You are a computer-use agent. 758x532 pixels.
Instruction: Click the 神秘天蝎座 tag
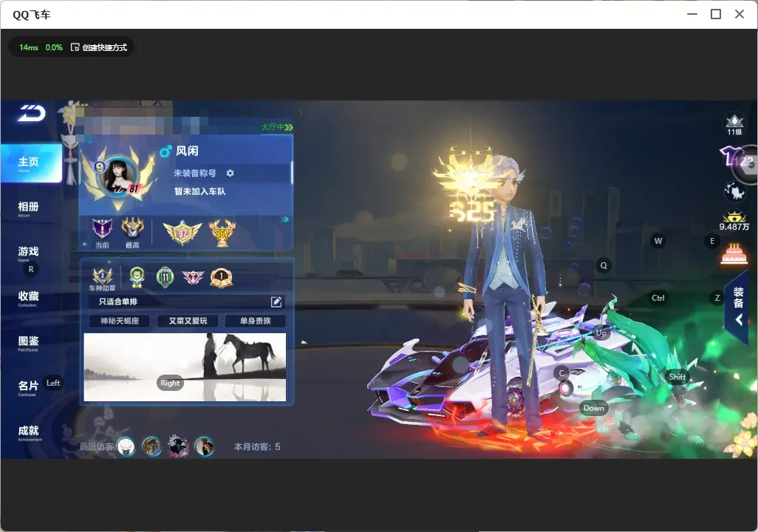[120, 321]
